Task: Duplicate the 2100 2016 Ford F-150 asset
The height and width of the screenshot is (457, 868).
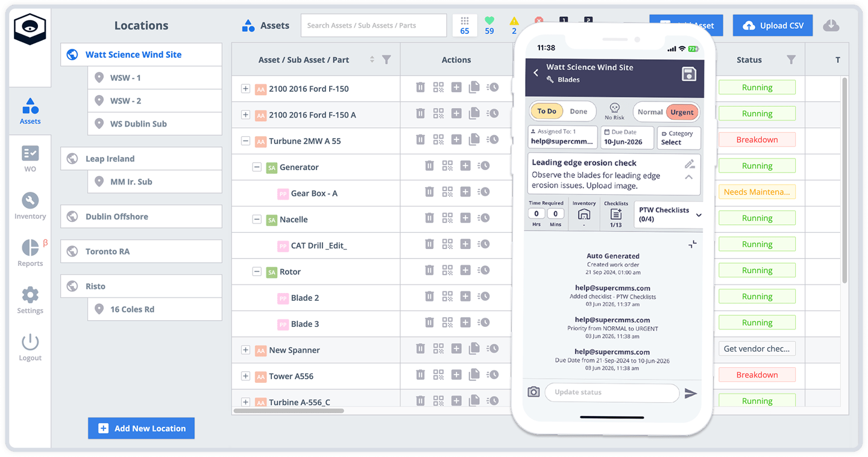Action: (x=474, y=88)
